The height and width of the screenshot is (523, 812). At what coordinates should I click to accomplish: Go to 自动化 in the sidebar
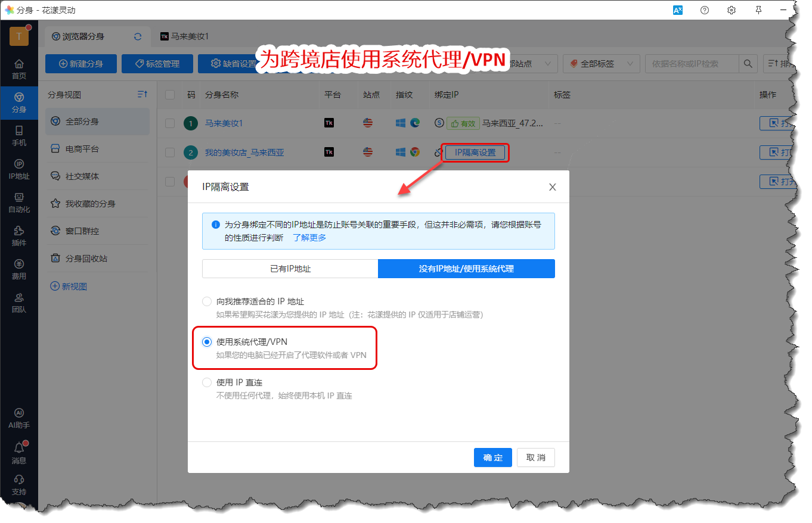(19, 203)
